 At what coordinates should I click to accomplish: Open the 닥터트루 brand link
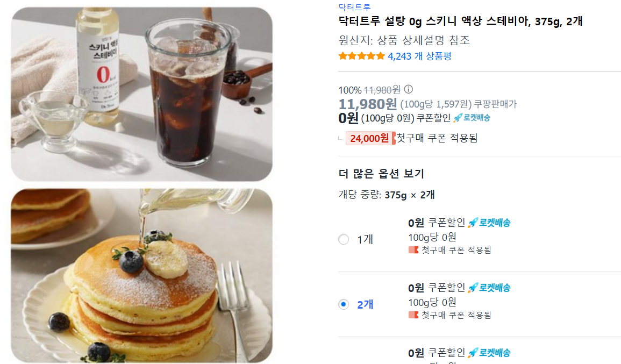point(354,7)
